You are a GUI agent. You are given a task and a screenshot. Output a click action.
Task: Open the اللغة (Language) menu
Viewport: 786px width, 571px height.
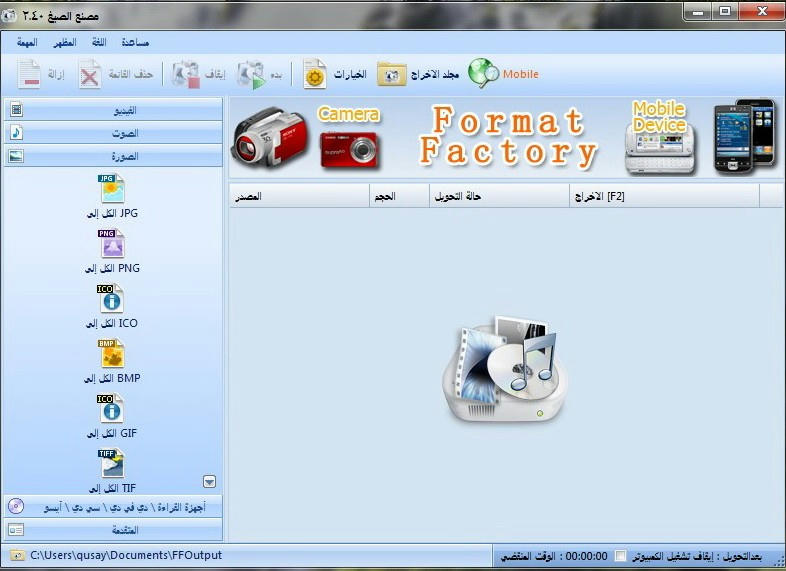[x=99, y=42]
